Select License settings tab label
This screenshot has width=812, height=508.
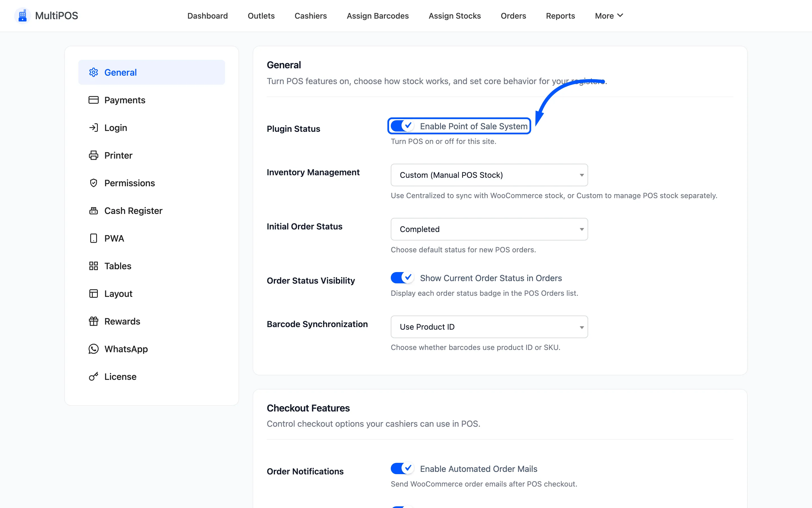[120, 377]
